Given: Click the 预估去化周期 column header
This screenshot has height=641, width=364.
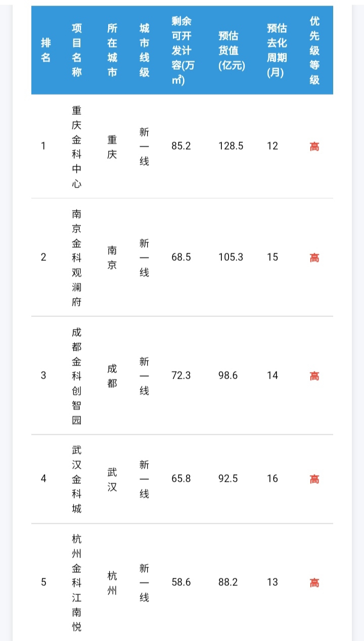Looking at the screenshot, I should coord(277,51).
